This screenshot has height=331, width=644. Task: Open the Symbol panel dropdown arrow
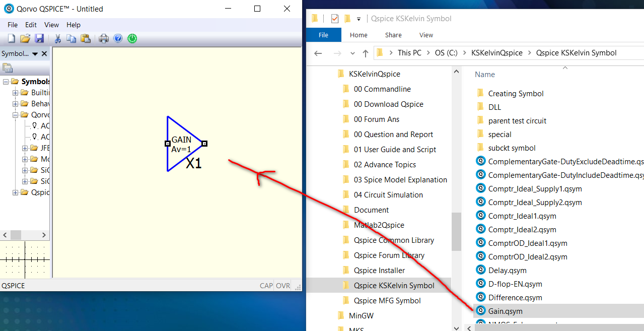coord(35,53)
